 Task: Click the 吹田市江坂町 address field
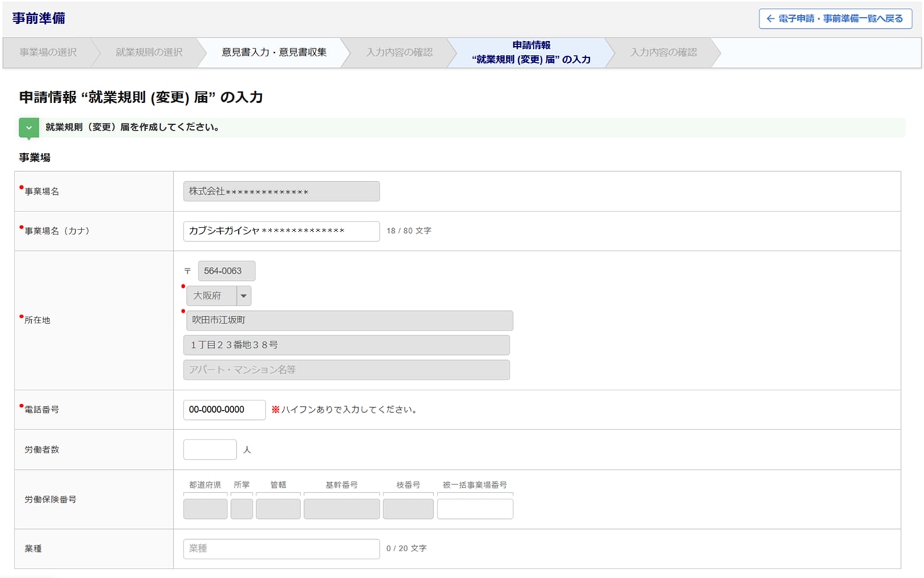pos(349,320)
